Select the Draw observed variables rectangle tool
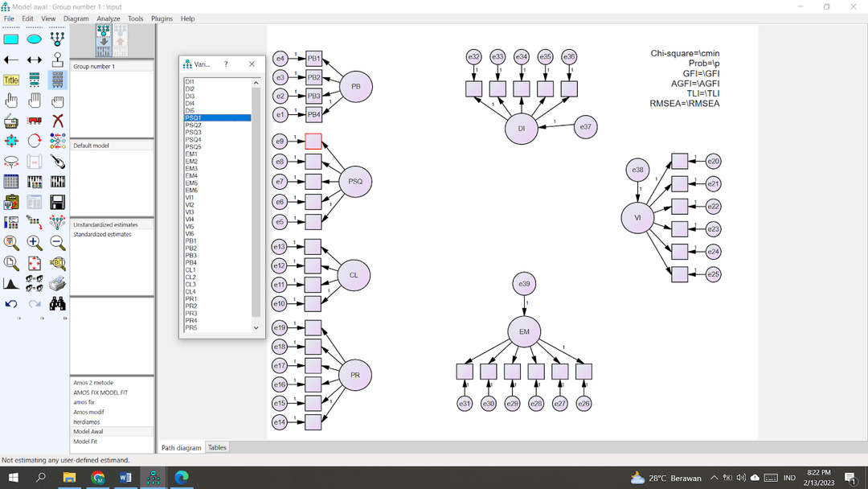Viewport: 868px width, 489px height. 11,39
